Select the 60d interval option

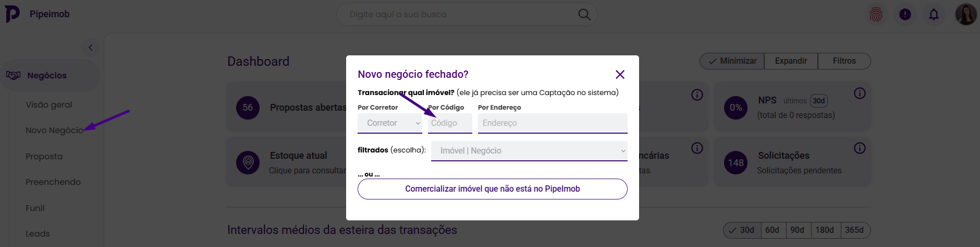click(772, 230)
